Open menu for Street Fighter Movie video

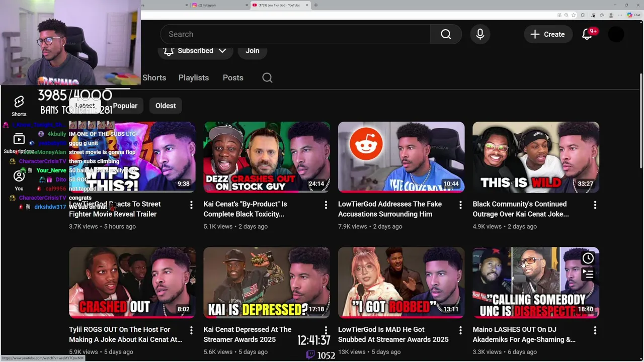[x=191, y=205]
